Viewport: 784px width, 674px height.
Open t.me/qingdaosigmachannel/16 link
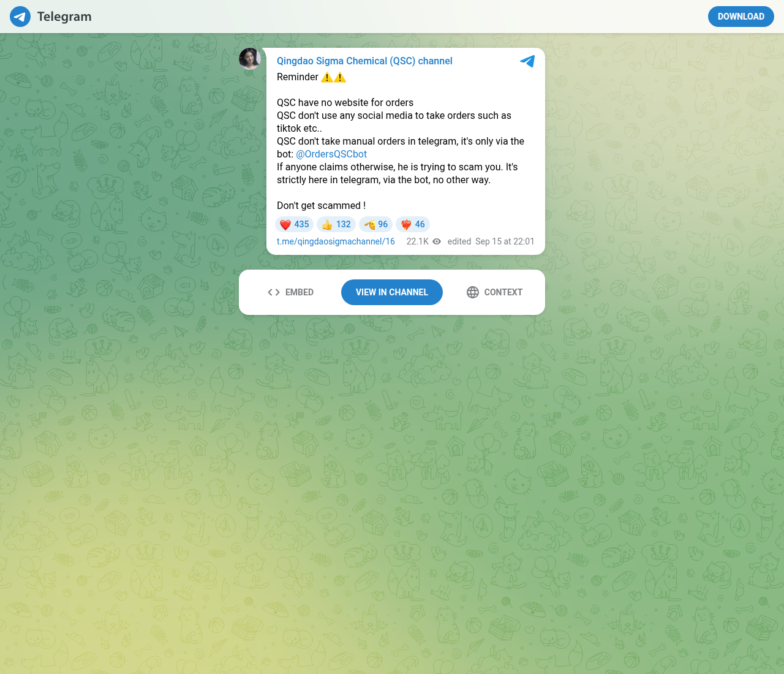[336, 241]
